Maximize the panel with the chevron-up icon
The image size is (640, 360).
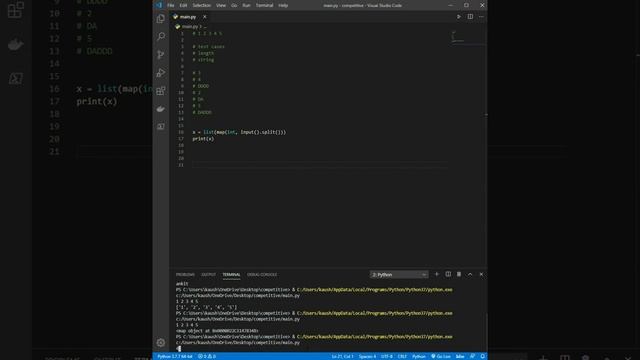(470, 274)
